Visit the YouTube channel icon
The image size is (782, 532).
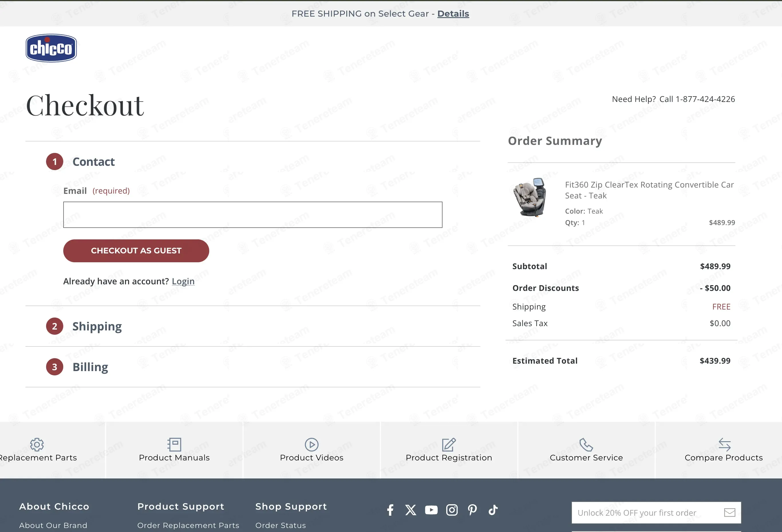[431, 510]
